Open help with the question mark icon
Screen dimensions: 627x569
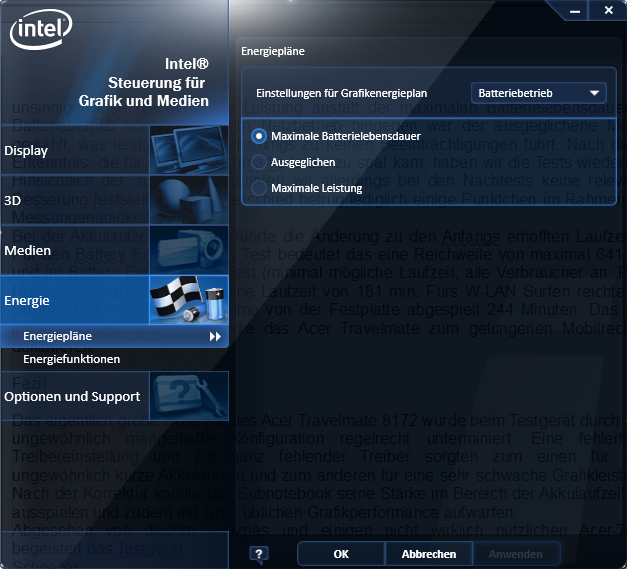pos(259,554)
